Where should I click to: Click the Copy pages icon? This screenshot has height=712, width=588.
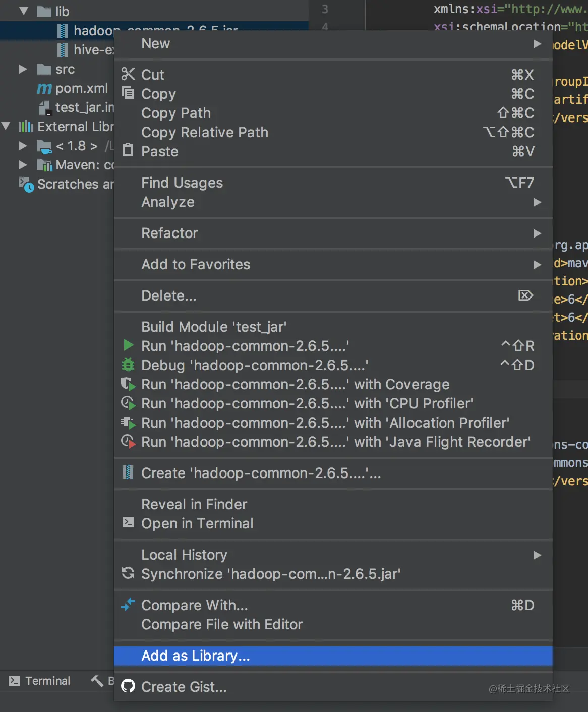(x=128, y=93)
